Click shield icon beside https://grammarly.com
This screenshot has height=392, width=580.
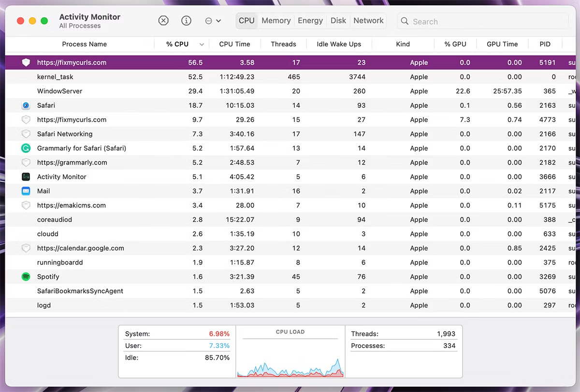[x=26, y=162]
